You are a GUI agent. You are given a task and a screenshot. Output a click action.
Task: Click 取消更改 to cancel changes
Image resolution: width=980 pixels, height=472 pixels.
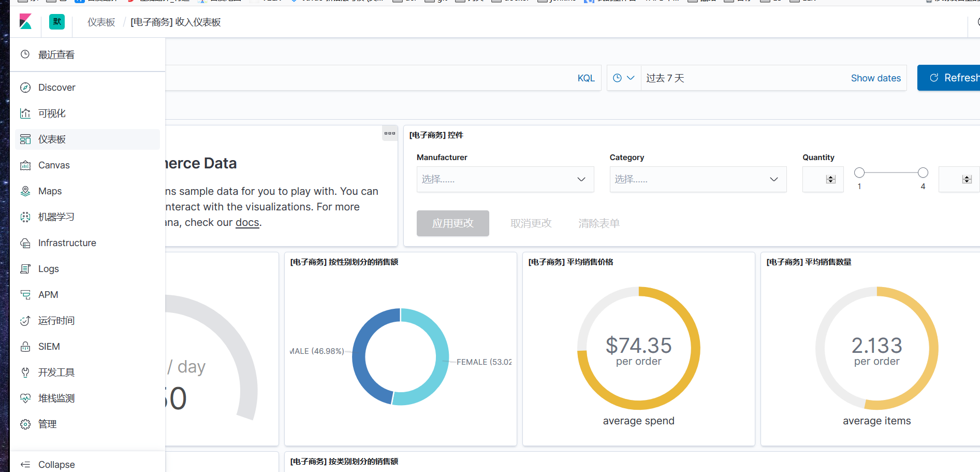(531, 223)
